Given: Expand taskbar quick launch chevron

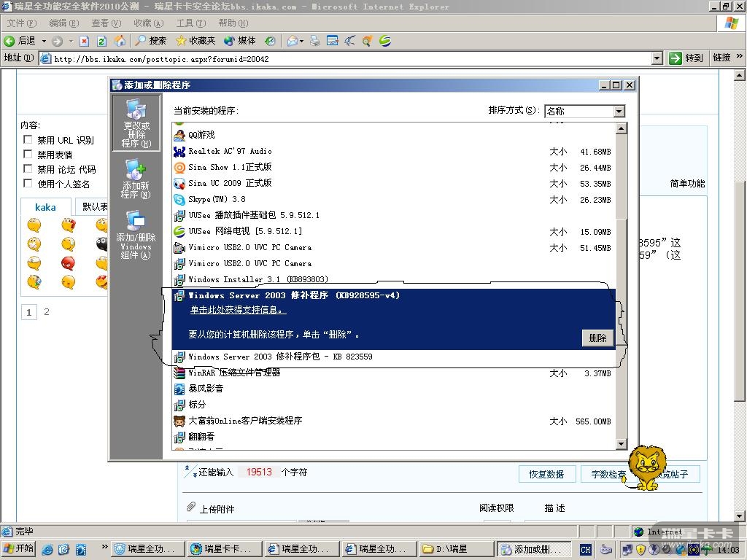Looking at the screenshot, I should [104, 547].
